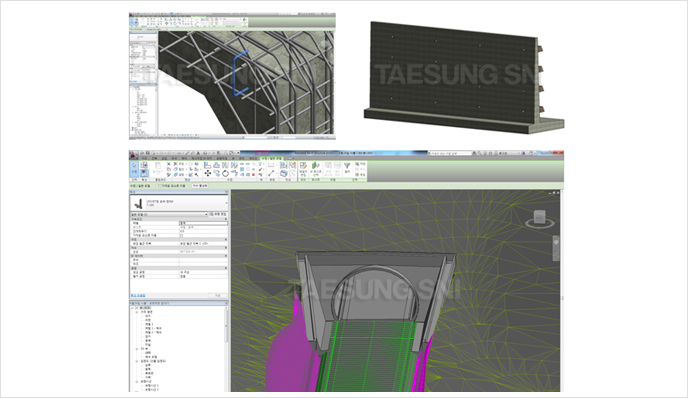The height and width of the screenshot is (398, 688).
Task: Click the Level value field in Properties
Action: pyautogui.click(x=204, y=223)
